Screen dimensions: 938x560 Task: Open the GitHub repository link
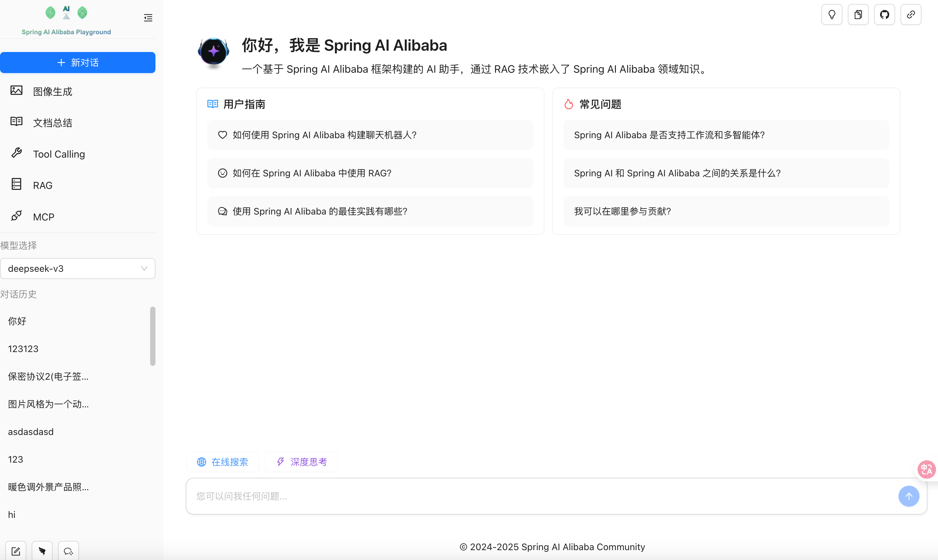click(885, 14)
